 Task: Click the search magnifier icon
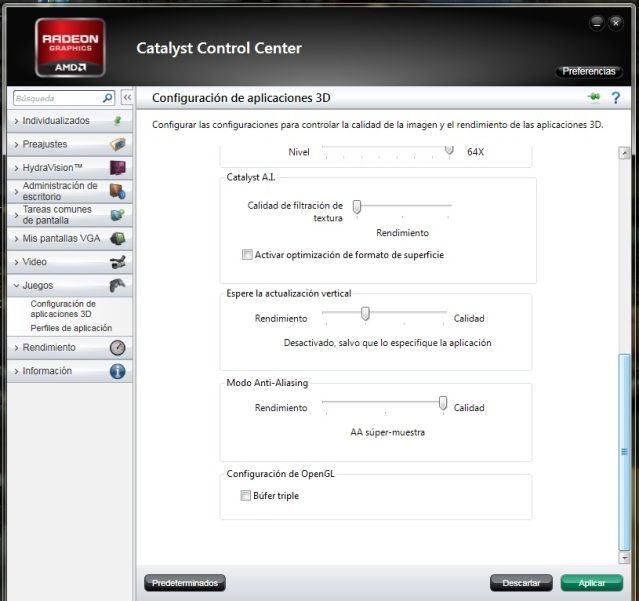pyautogui.click(x=108, y=98)
